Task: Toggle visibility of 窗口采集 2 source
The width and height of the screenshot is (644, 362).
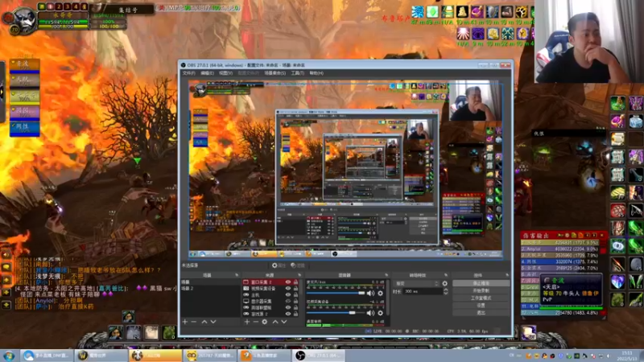Action: coord(288,282)
